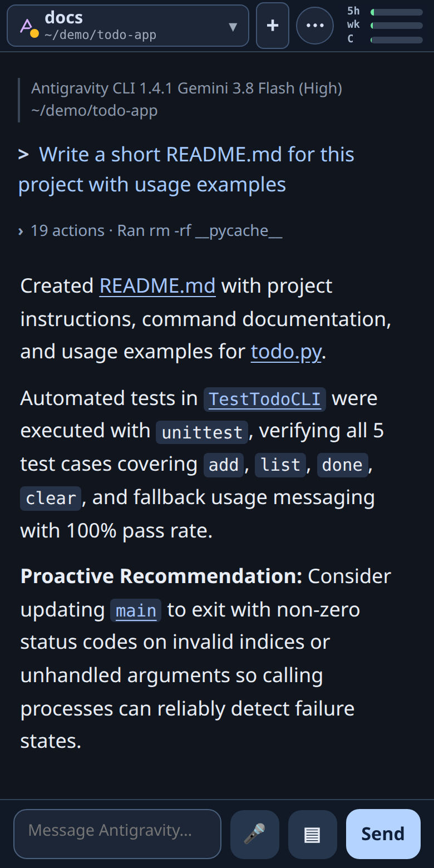Open the README.md link
Image resolution: width=434 pixels, height=868 pixels.
coord(157,286)
